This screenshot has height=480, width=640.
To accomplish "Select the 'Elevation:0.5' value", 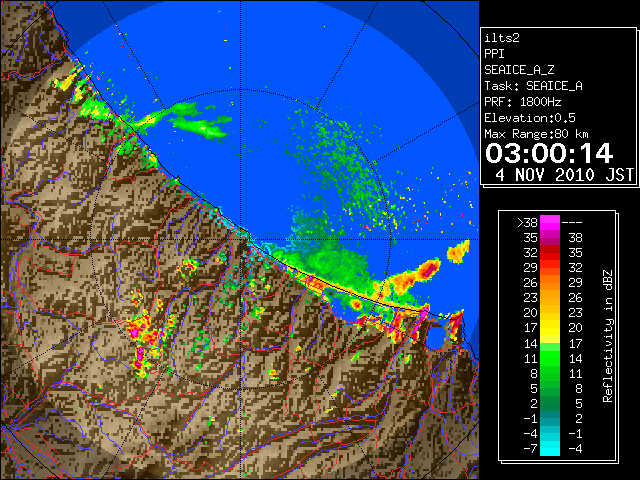I will [x=530, y=118].
